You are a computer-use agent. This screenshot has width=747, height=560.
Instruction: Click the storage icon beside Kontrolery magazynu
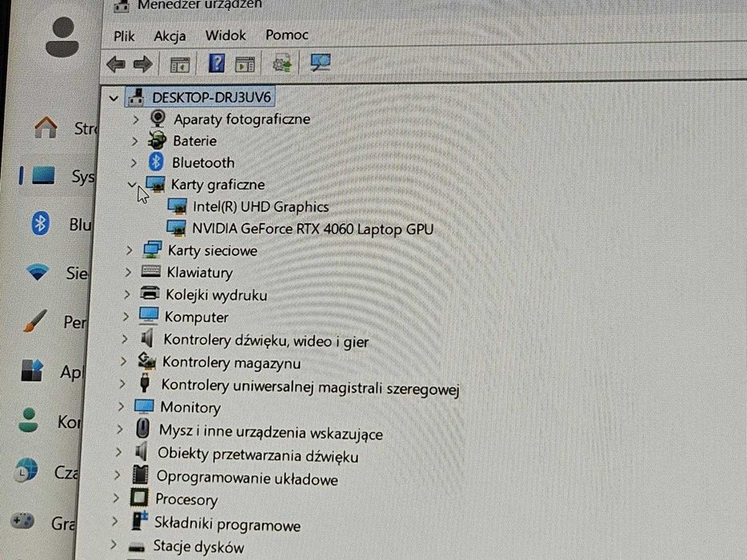(147, 361)
